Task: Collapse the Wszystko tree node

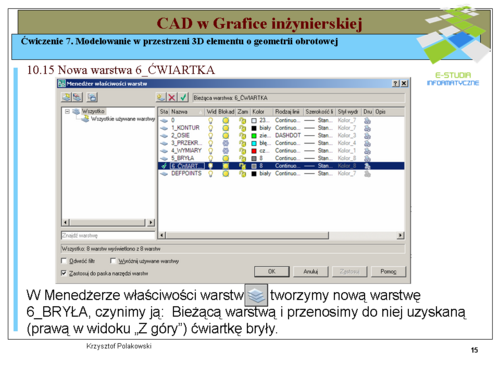Action: coord(67,111)
